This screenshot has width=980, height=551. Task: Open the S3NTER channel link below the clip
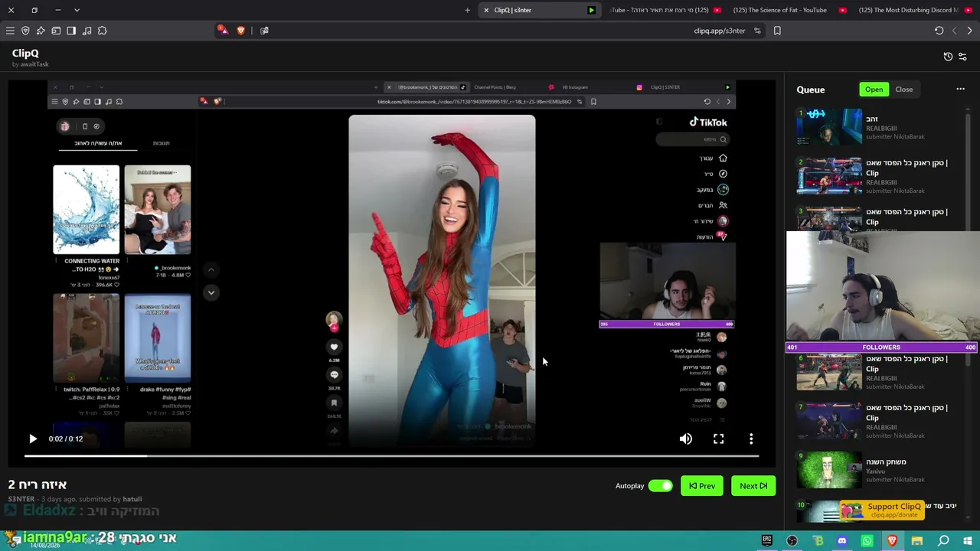21,499
